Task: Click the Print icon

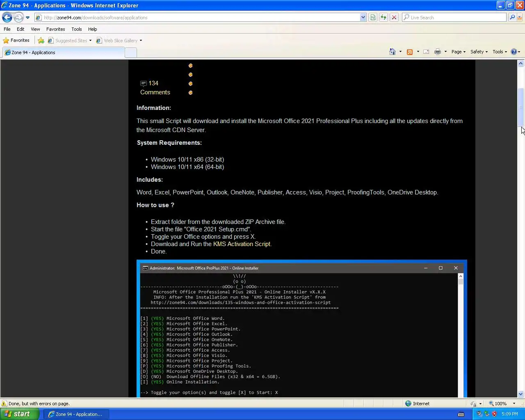Action: tap(438, 52)
